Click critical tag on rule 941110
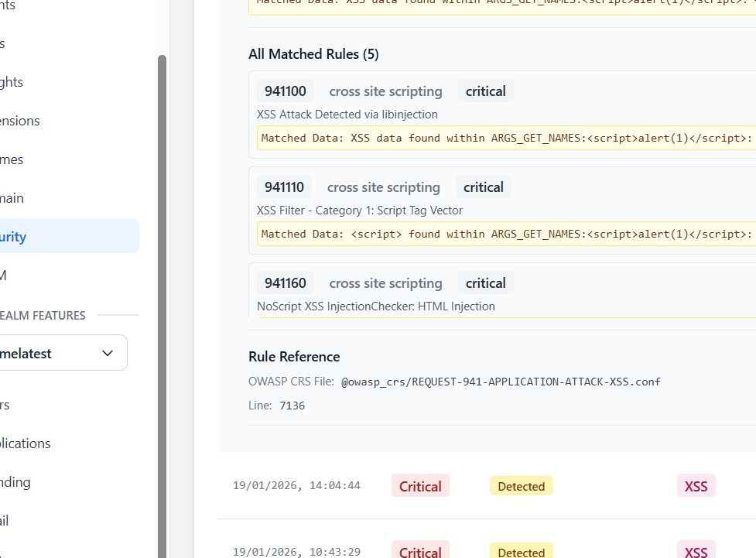The image size is (756, 558). coord(484,187)
